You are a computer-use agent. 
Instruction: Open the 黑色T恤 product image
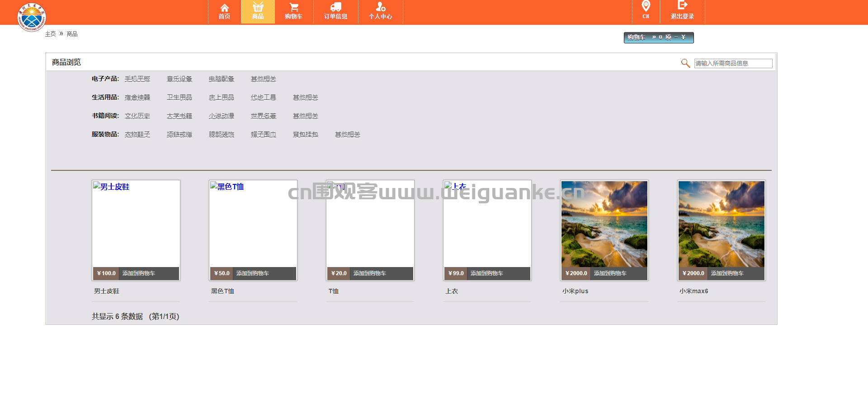[x=253, y=224]
